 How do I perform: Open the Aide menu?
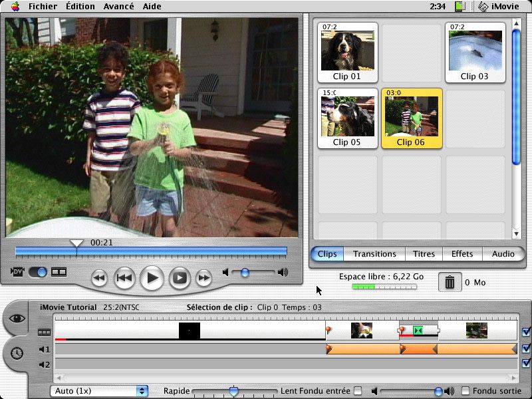click(x=152, y=6)
